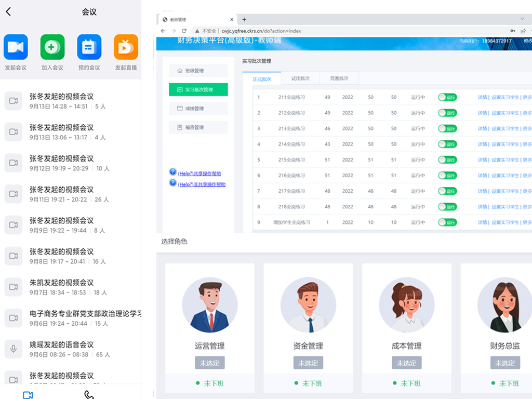The height and width of the screenshot is (399, 532).
Task: Open the 预约会议 calendar icon
Action: 89,48
